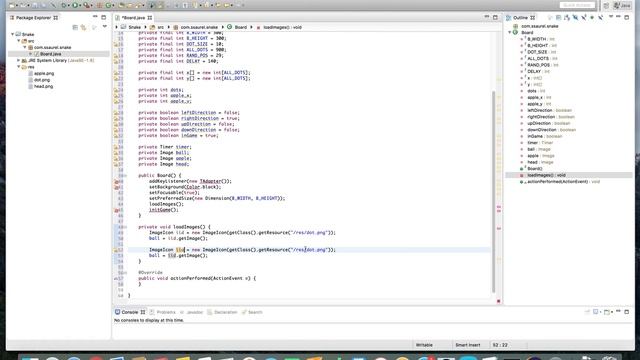Collapse the Board class in Outline
Screen dimensions: 640x360
510,32
